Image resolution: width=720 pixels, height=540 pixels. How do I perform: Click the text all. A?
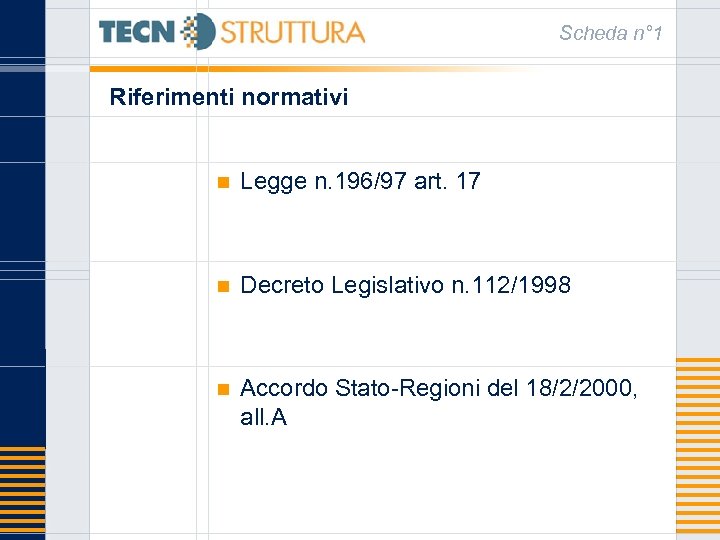[263, 418]
